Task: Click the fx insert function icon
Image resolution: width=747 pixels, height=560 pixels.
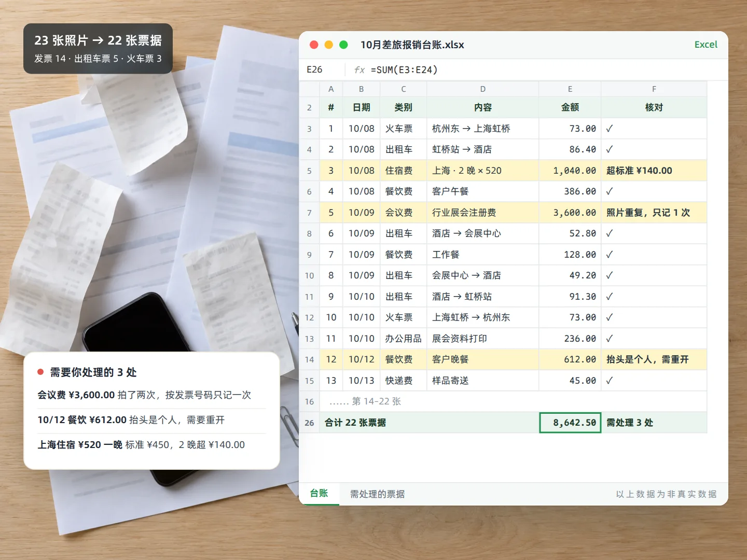Action: pyautogui.click(x=359, y=69)
